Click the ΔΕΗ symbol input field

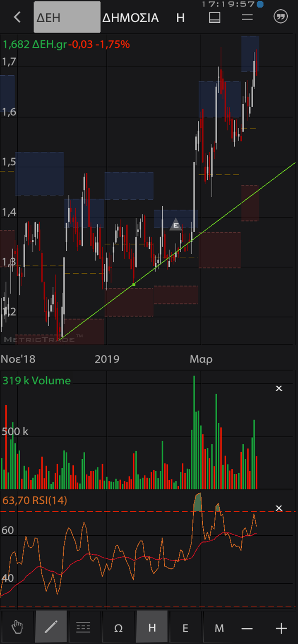click(x=67, y=17)
